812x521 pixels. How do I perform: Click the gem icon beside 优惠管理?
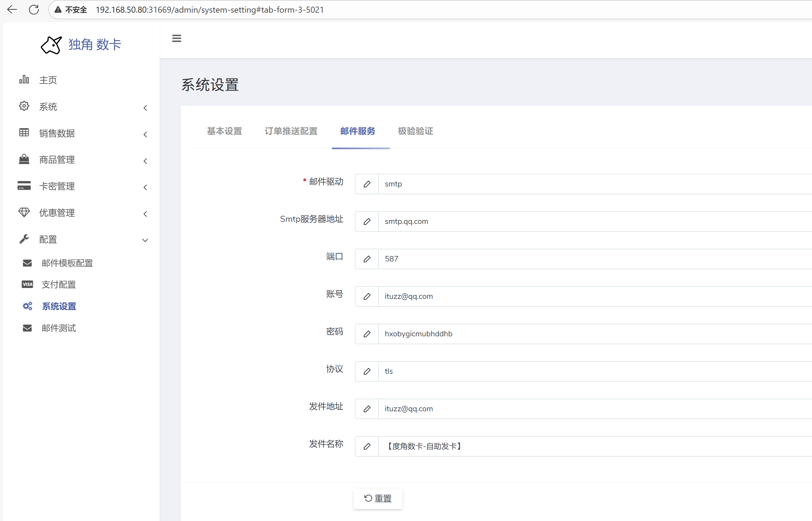pyautogui.click(x=24, y=212)
